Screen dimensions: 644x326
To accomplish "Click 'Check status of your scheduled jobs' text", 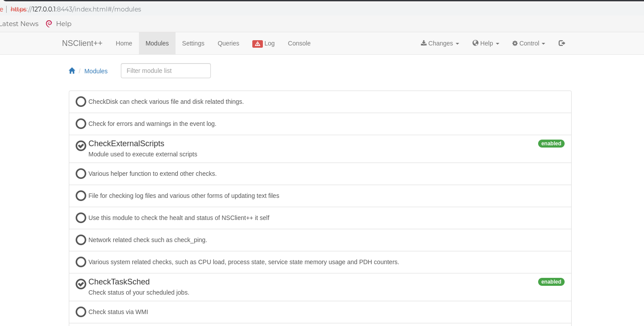I will pyautogui.click(x=139, y=292).
